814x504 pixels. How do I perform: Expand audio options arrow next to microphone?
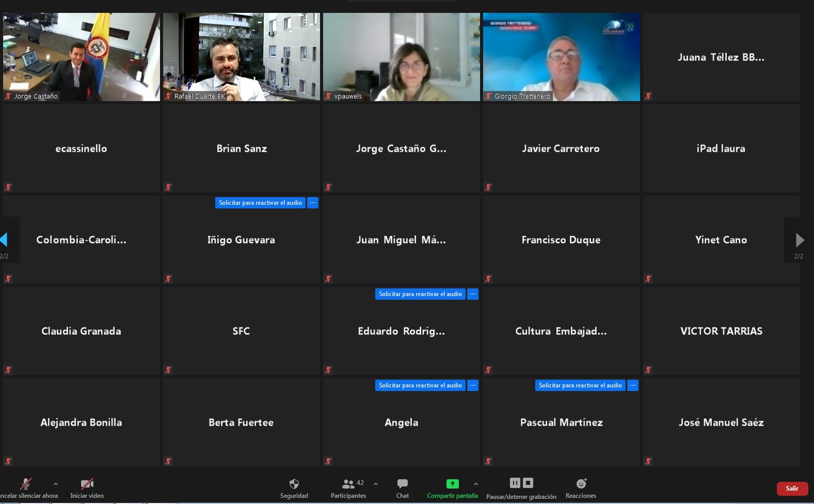[x=56, y=484]
